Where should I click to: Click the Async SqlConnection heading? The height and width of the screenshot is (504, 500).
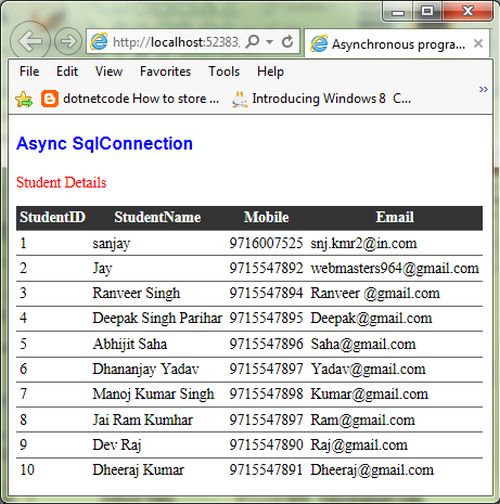(104, 144)
